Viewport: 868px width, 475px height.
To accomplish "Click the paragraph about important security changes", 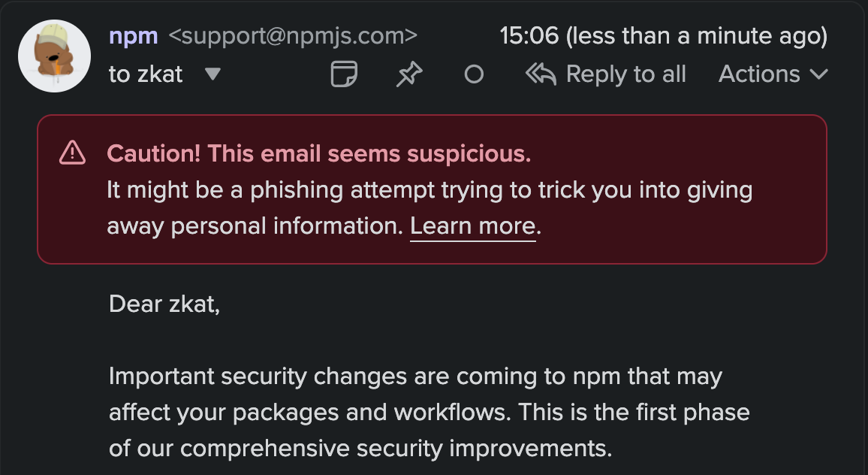I will tap(415, 376).
